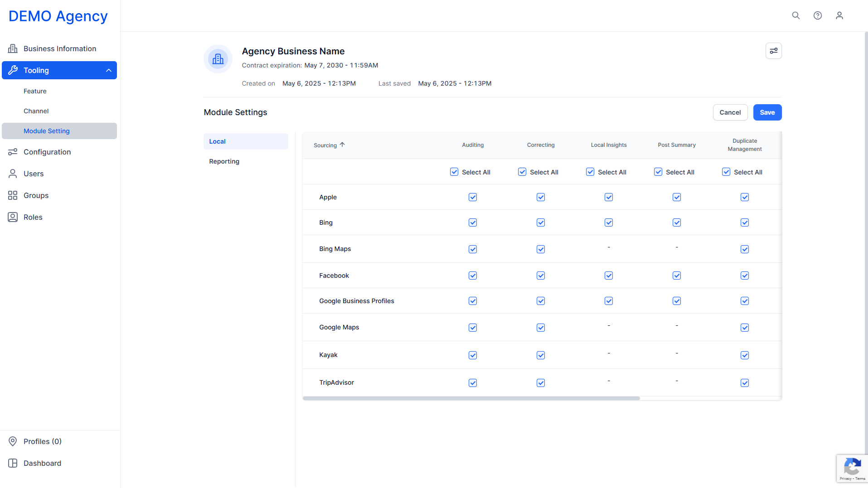Open Profiles (0) link
The width and height of the screenshot is (868, 488).
pos(42,441)
